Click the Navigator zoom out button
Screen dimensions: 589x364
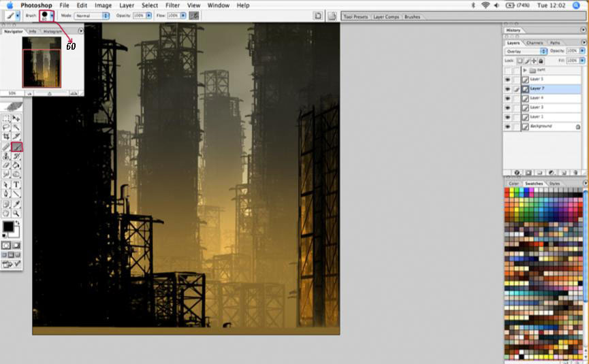(29, 93)
